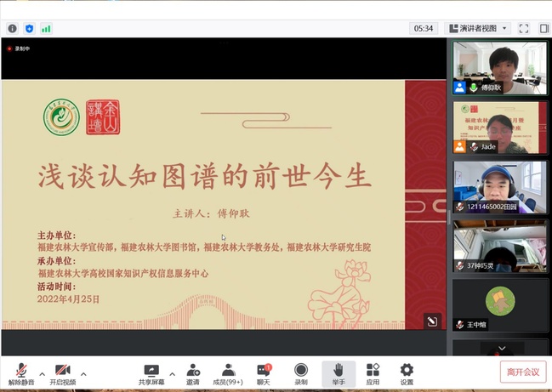Toggle the 举手 raise hand button
The width and height of the screenshot is (552, 392).
338,373
